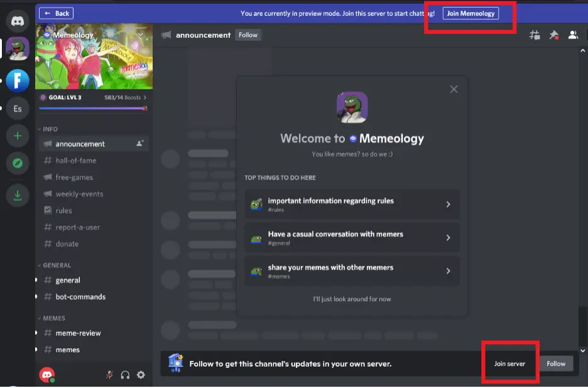Open Discord home direct messages icon

17,21
